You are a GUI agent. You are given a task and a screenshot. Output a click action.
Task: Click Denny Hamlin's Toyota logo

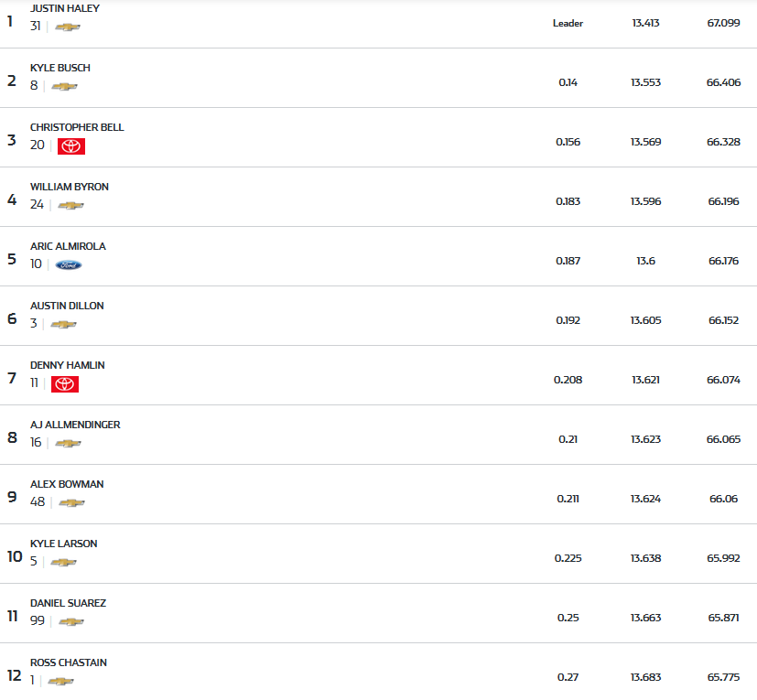(x=65, y=384)
